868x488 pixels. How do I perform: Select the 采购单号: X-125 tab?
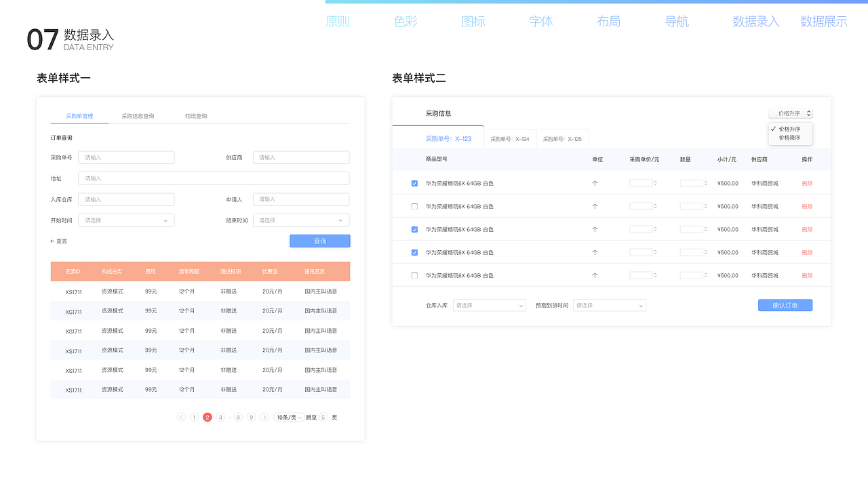(562, 139)
